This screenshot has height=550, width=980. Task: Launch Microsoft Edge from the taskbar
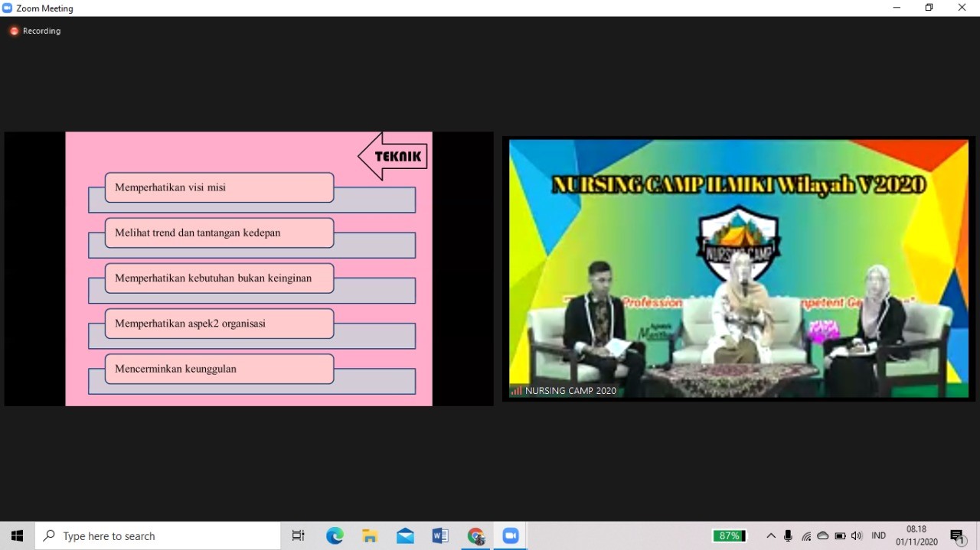tap(335, 536)
